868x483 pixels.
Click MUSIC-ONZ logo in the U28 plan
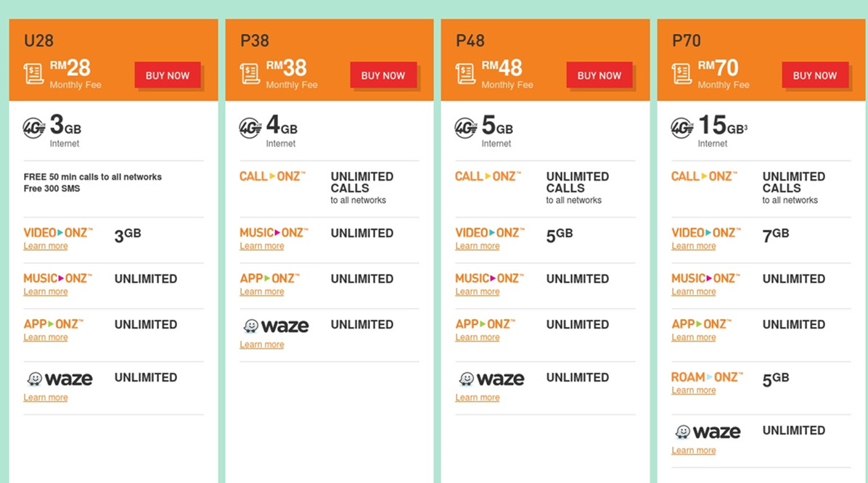(x=57, y=278)
